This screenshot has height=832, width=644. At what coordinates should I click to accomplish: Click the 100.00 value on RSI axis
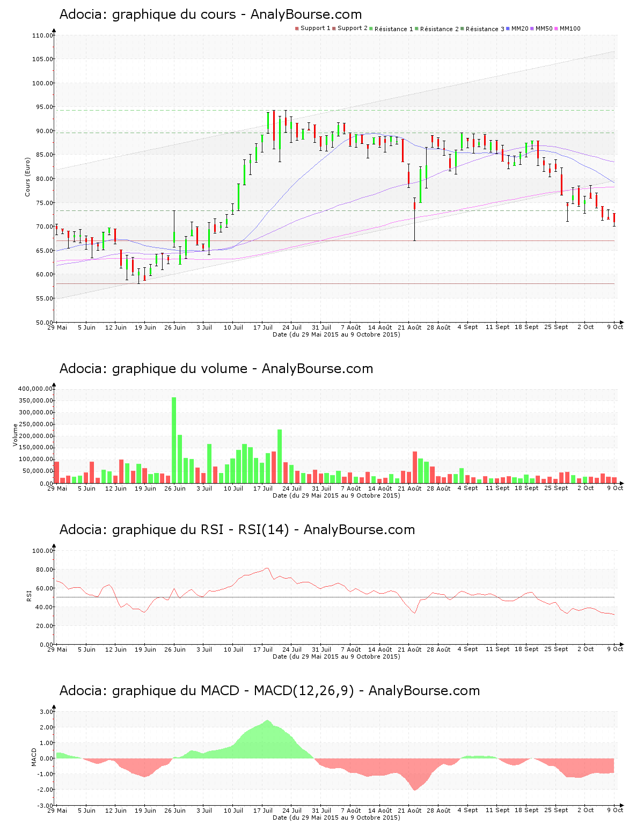coord(42,551)
